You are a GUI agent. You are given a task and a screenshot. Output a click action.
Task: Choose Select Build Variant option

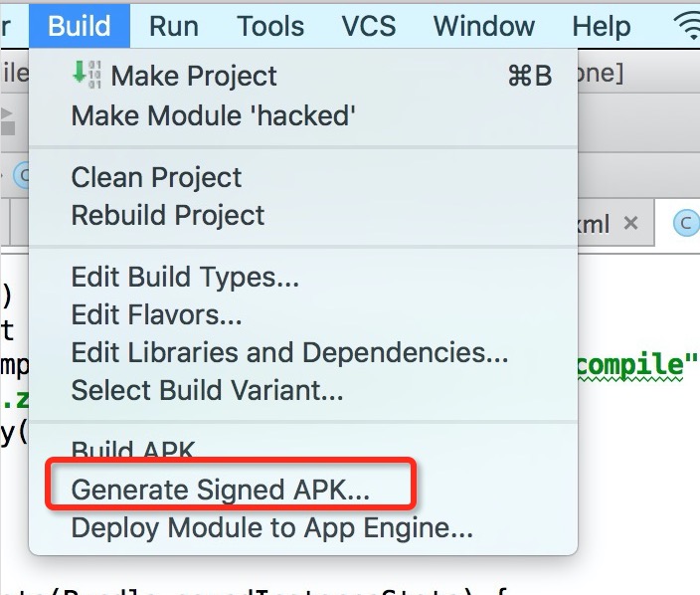(207, 390)
